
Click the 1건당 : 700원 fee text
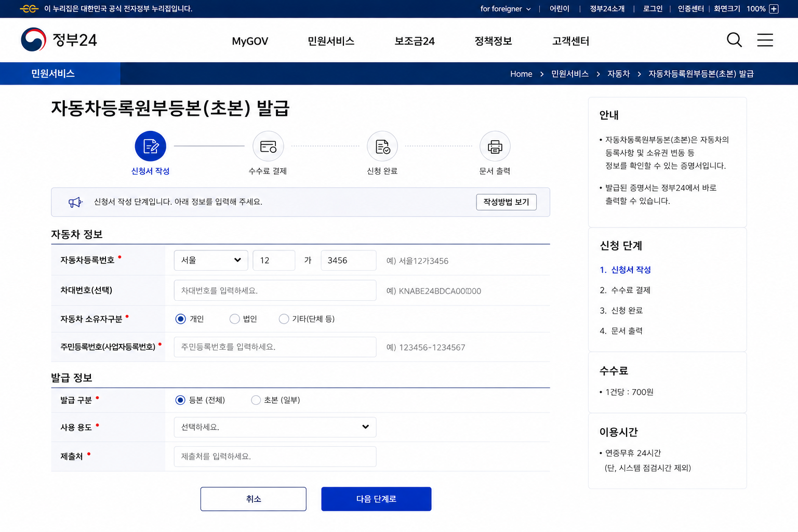tap(629, 392)
